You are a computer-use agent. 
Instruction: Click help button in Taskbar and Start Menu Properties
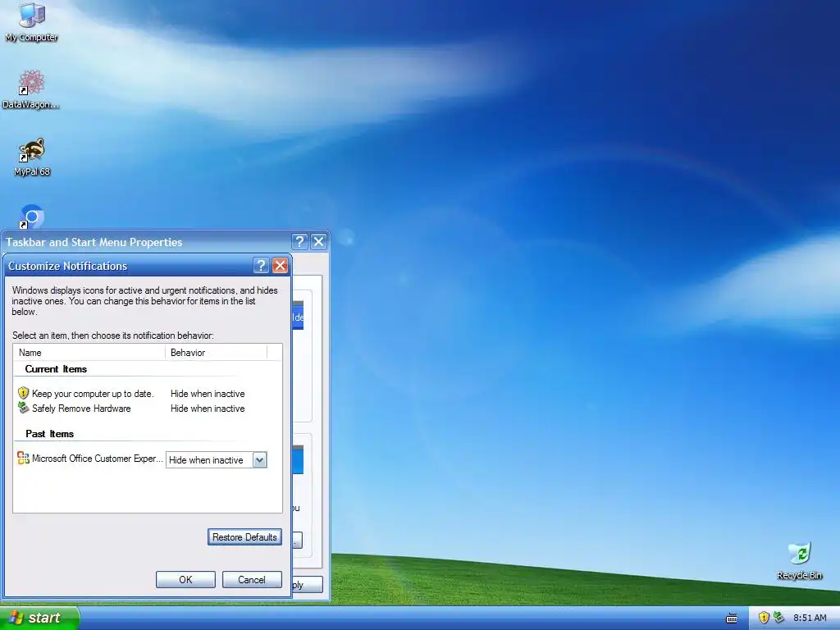299,242
